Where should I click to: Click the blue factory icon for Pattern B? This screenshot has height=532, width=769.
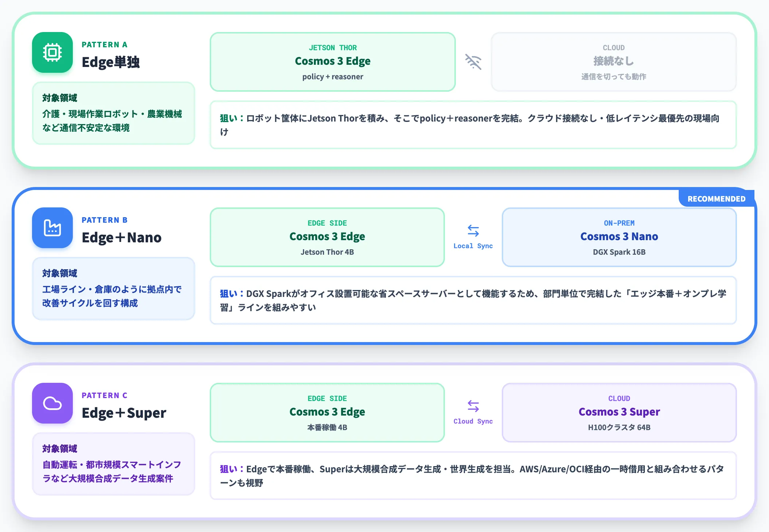52,228
